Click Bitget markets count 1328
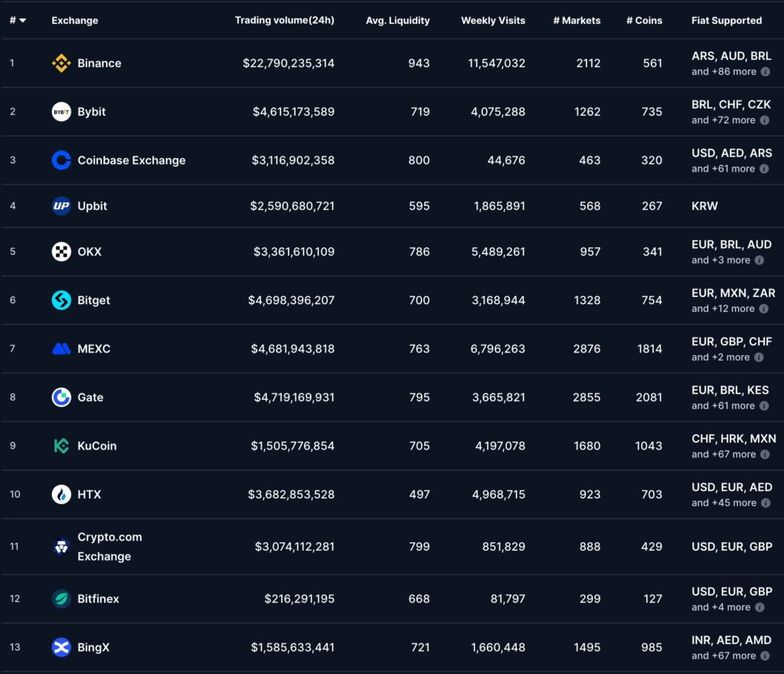The width and height of the screenshot is (784, 674). point(587,300)
